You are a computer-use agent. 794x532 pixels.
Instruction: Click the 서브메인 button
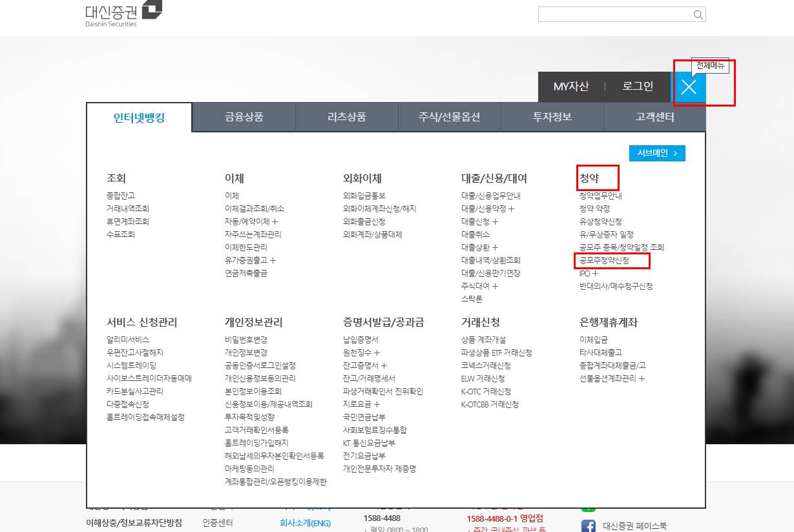pyautogui.click(x=657, y=153)
